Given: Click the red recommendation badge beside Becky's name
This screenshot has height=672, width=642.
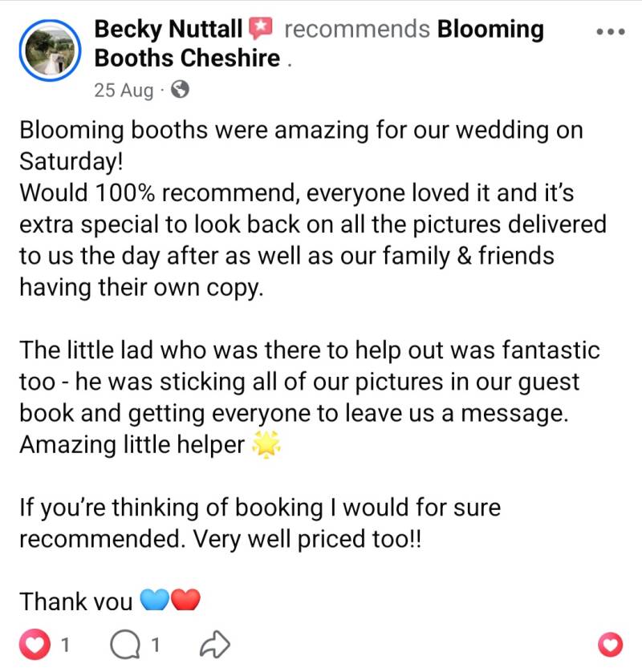Looking at the screenshot, I should [261, 30].
